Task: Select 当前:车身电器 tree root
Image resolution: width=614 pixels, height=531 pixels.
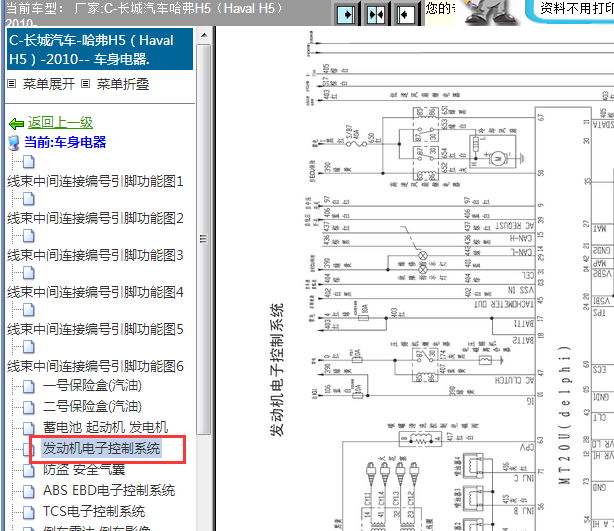Action: tap(65, 142)
